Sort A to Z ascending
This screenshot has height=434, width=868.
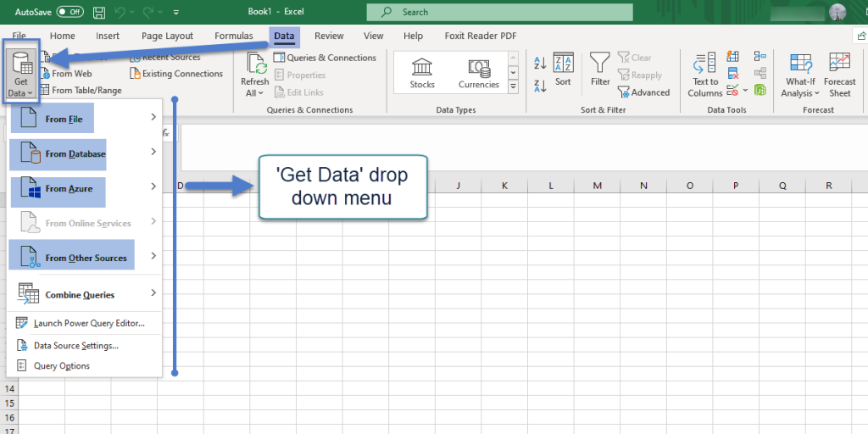click(x=540, y=63)
